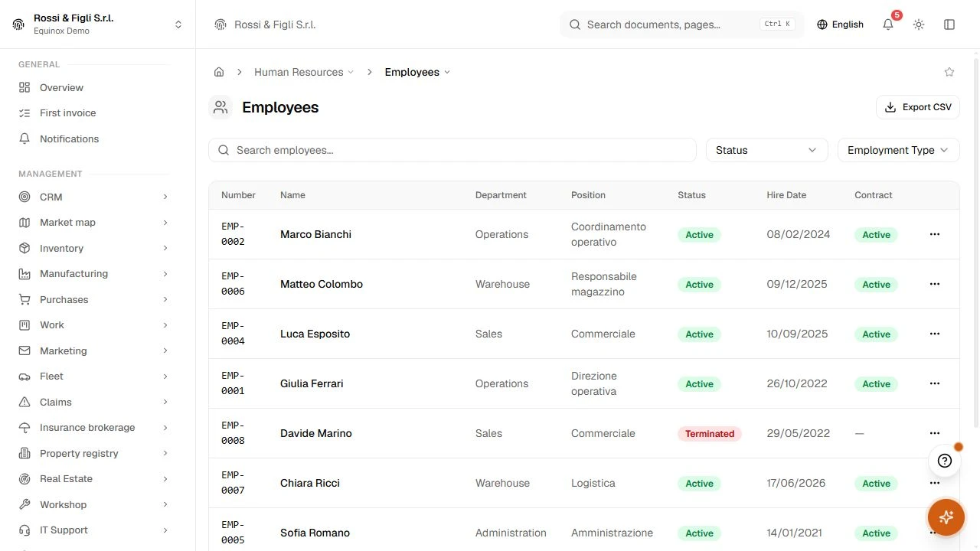
Task: Open row actions for Luca Esposito
Action: 934,334
